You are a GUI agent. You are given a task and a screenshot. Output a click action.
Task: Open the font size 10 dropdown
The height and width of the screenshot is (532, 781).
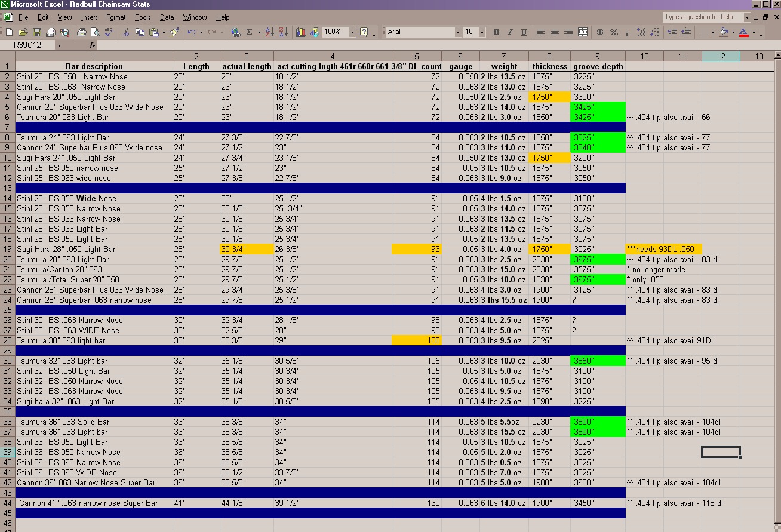click(482, 32)
